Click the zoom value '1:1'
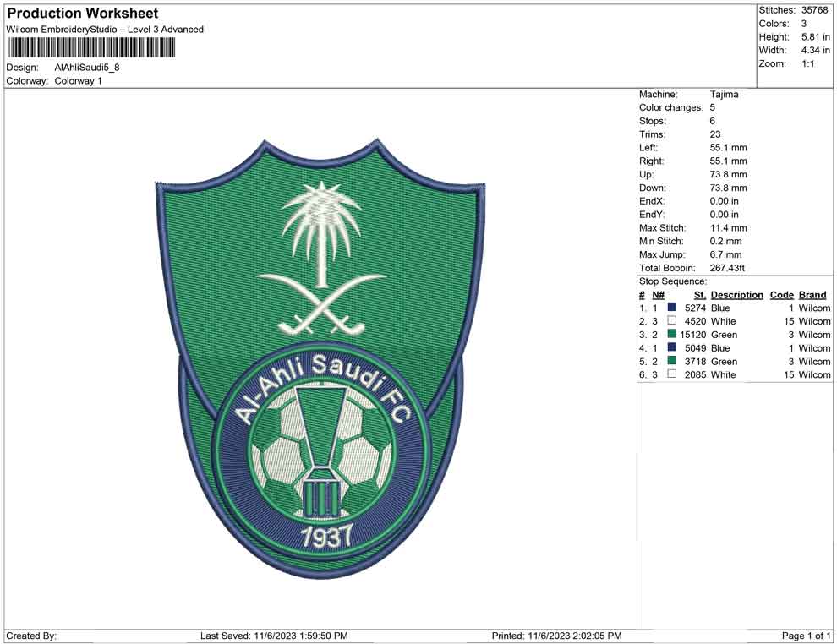This screenshot has width=837, height=644. tap(808, 63)
